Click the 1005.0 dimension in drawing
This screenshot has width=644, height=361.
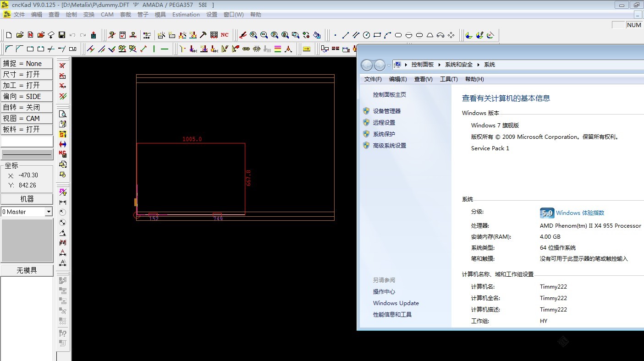pyautogui.click(x=192, y=139)
